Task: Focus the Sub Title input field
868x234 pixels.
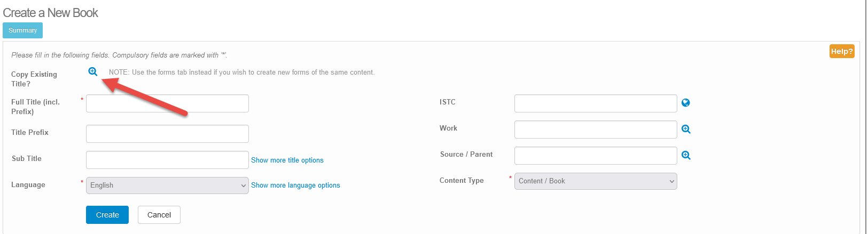Action: point(167,160)
